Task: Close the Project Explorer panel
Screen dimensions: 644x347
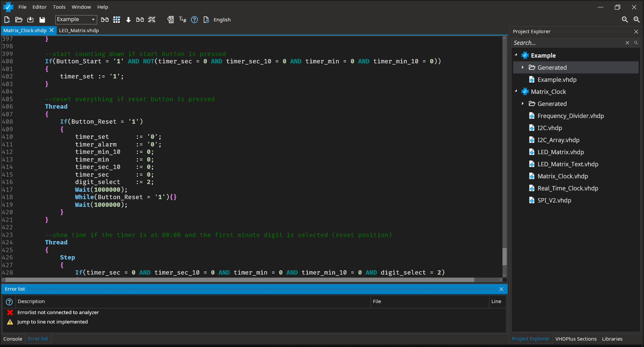Action: pos(636,32)
